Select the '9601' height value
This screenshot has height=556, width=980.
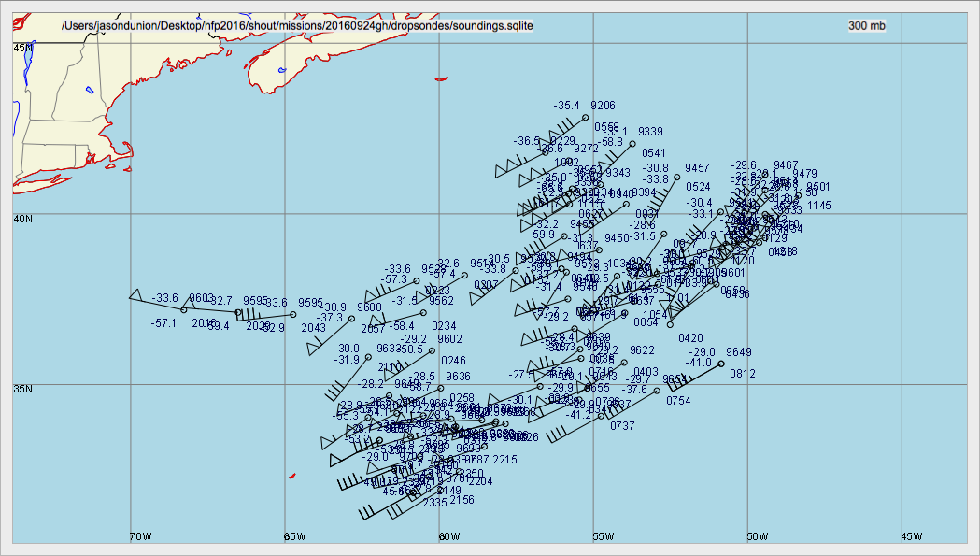tap(732, 273)
